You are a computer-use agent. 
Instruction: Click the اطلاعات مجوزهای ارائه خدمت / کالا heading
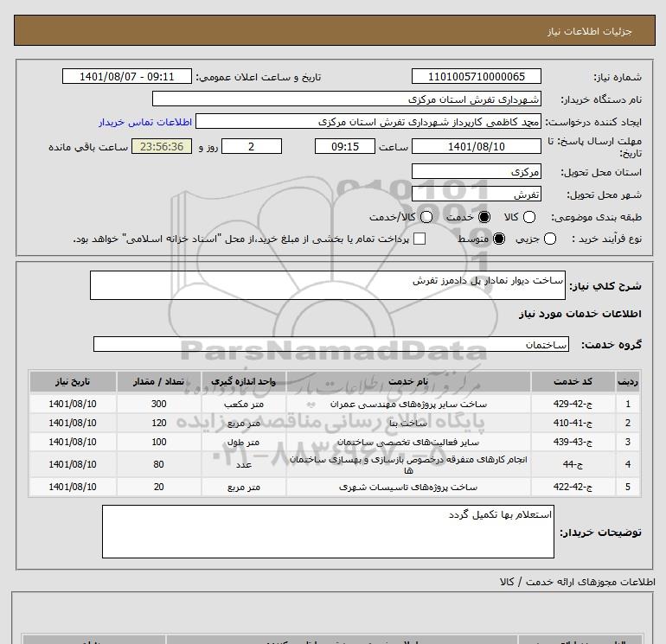[578, 582]
